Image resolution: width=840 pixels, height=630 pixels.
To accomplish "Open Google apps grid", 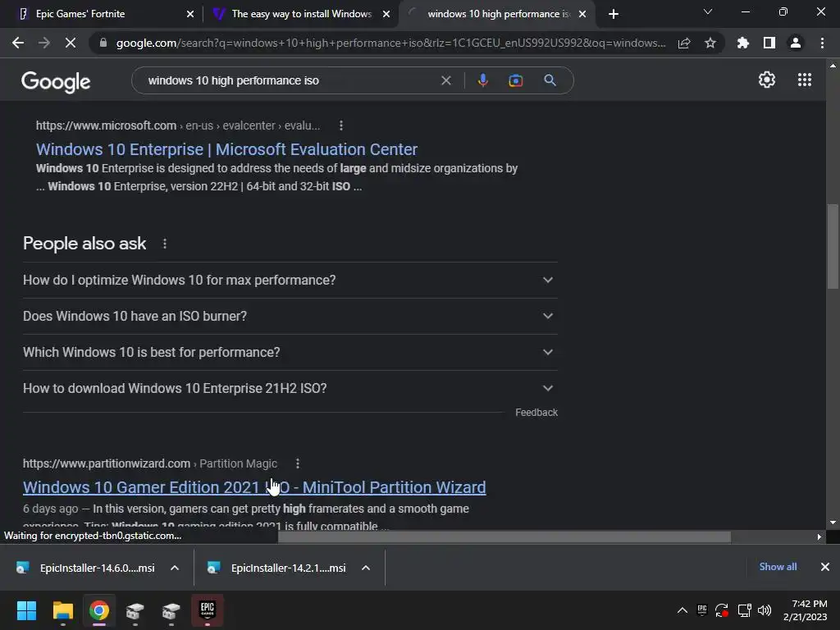I will click(805, 80).
